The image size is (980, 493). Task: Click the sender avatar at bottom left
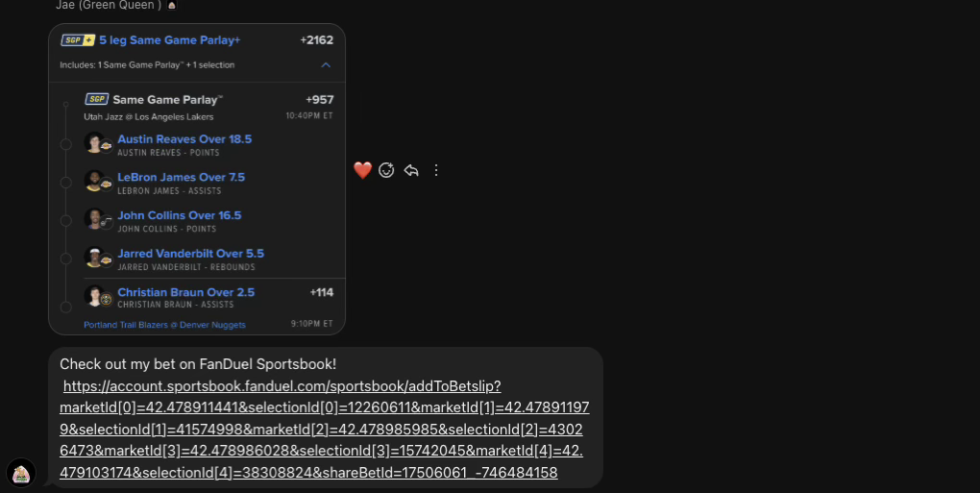[x=20, y=473]
